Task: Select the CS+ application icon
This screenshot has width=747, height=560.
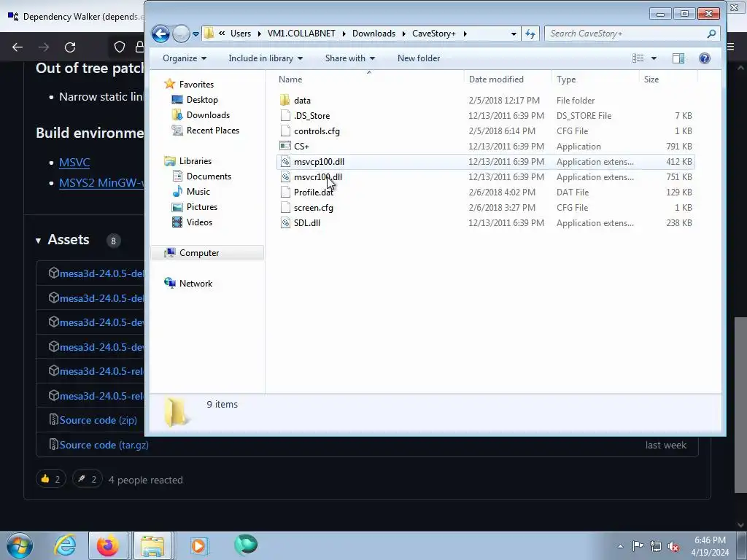Action: [x=285, y=146]
